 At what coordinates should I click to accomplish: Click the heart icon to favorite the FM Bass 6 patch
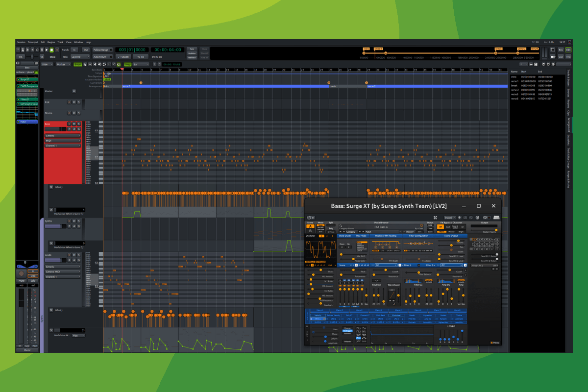tap(421, 225)
